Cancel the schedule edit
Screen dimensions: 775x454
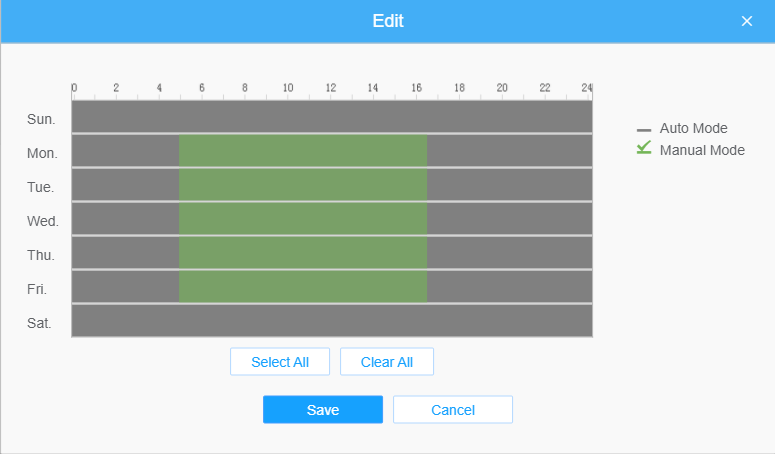452,410
